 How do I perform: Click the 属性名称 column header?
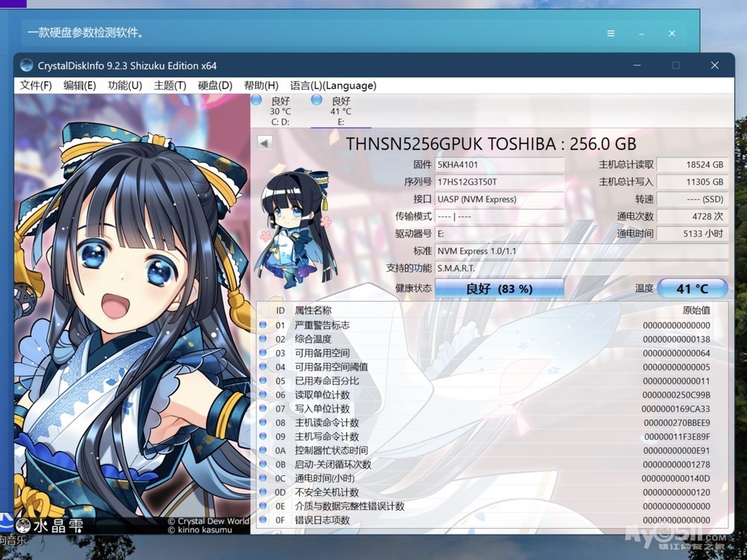[x=313, y=310]
